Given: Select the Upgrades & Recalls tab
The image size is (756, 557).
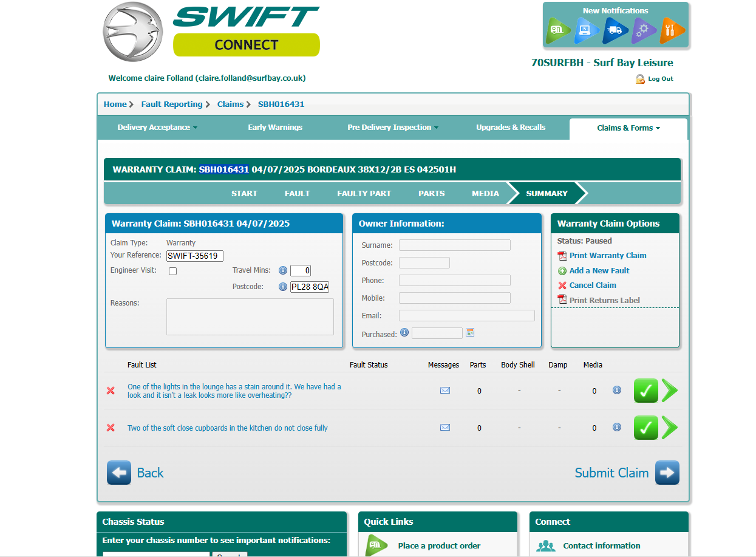Looking at the screenshot, I should [x=511, y=128].
